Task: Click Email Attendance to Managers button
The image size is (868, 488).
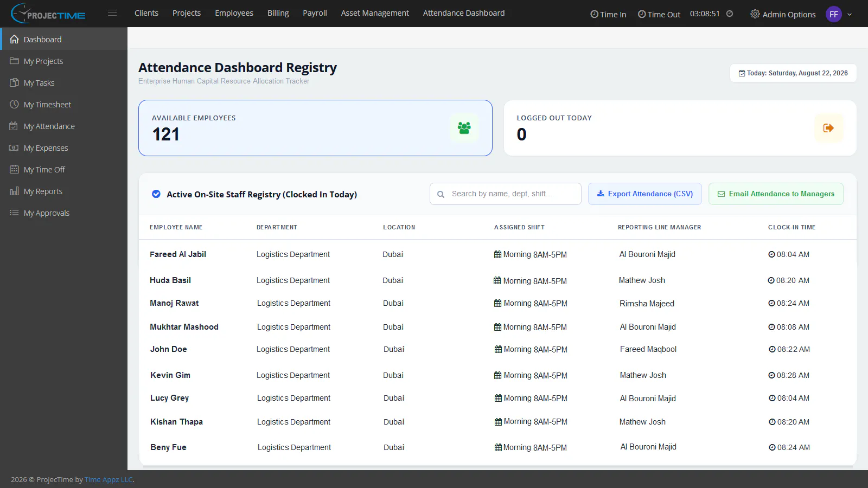Action: [776, 194]
